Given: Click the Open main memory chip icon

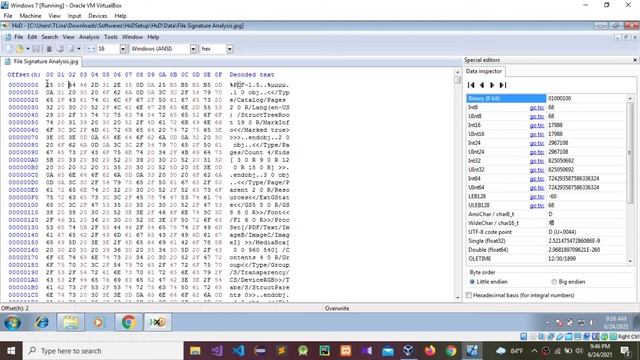Looking at the screenshot, I should (49, 49).
